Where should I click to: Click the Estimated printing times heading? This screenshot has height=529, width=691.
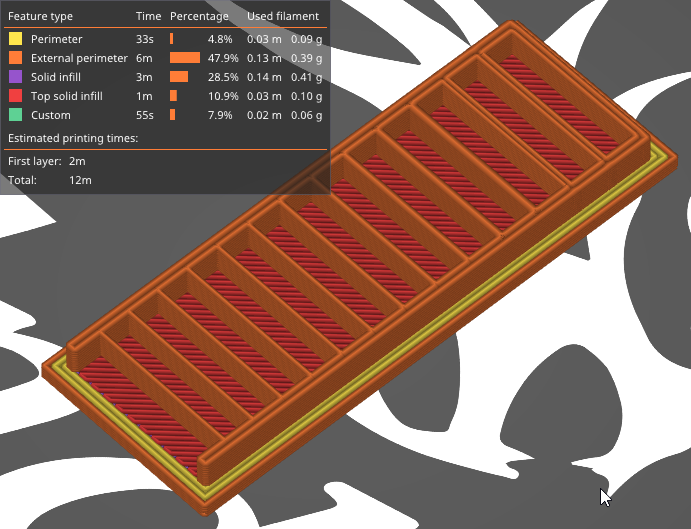pos(73,138)
